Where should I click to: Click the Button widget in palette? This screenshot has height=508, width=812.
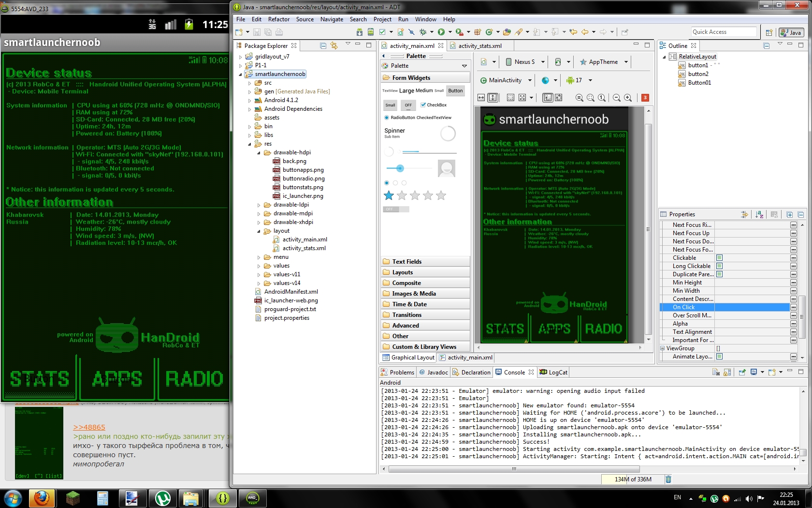click(x=455, y=90)
